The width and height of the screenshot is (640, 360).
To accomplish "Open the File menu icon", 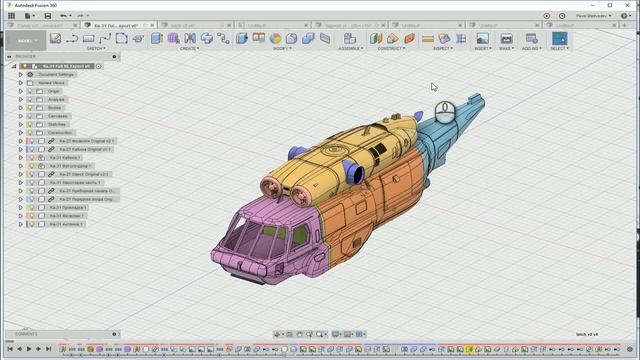I will click(29, 16).
